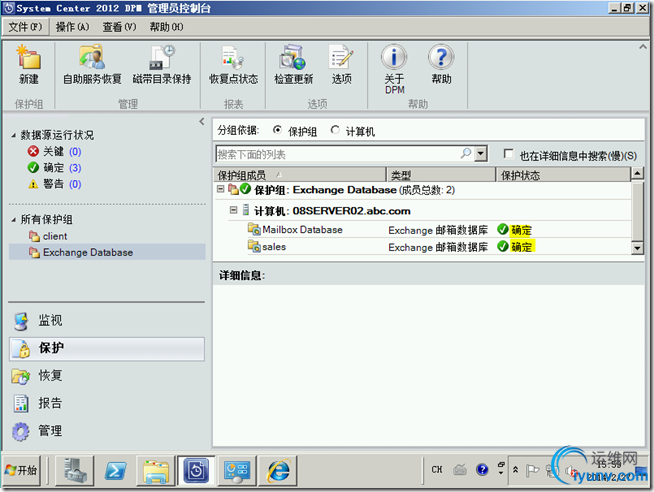Open Server Manager on the taskbar
654x492 pixels.
(75, 471)
